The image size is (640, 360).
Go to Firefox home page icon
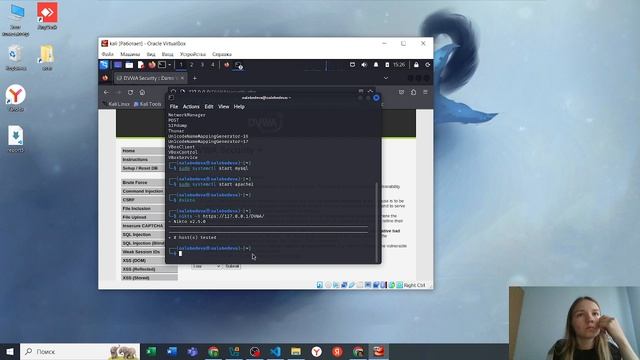pyautogui.click(x=142, y=92)
